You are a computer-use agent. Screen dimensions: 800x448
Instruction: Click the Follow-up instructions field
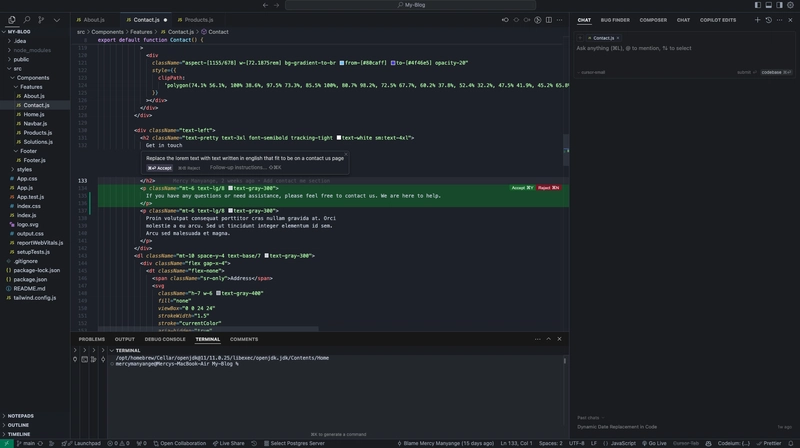click(x=245, y=167)
